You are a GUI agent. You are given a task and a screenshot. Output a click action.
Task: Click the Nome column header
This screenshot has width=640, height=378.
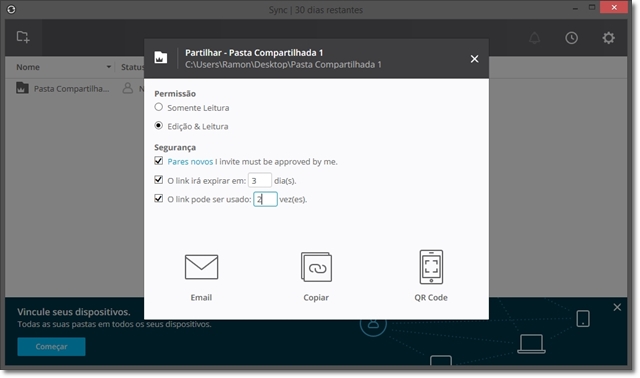point(28,67)
